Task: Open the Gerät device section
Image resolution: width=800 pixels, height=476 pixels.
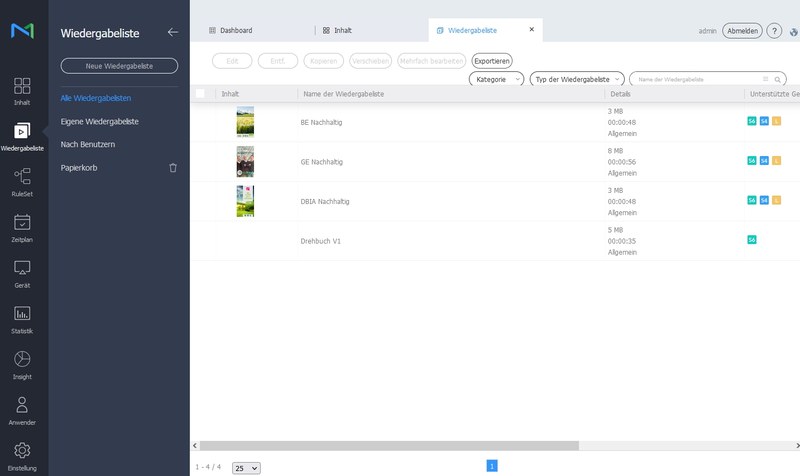Action: [22, 273]
